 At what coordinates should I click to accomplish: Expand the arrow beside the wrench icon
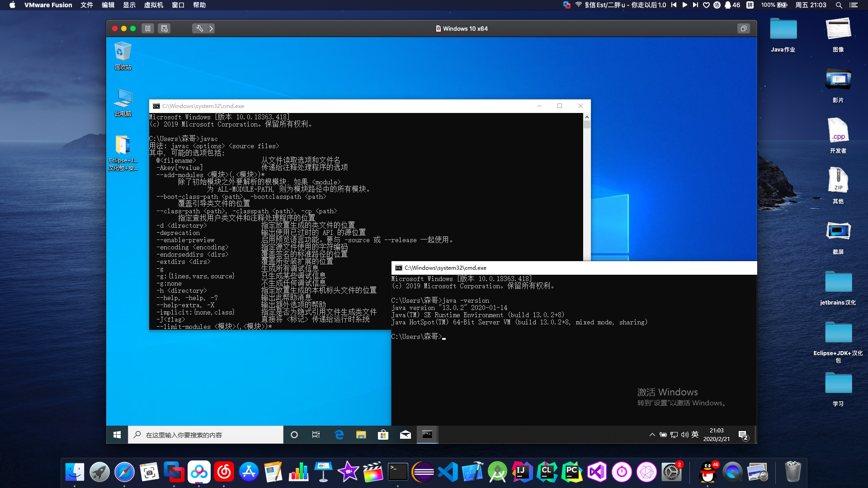click(x=211, y=28)
